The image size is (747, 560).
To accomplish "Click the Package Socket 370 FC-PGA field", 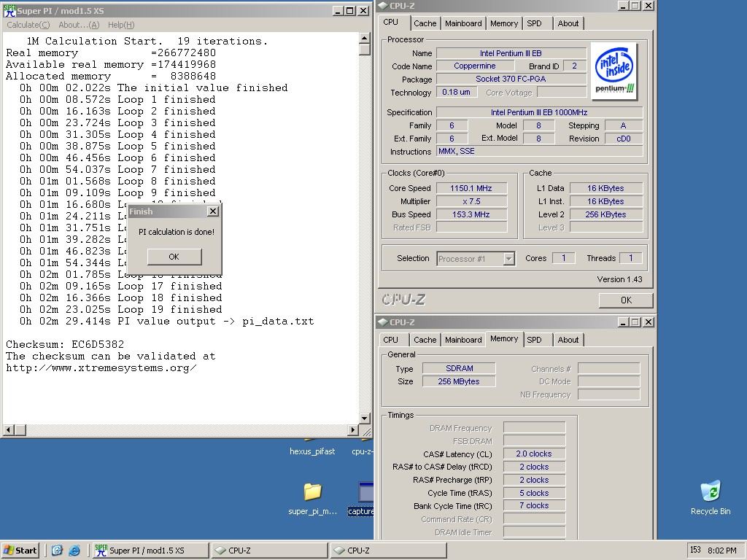I will [511, 79].
